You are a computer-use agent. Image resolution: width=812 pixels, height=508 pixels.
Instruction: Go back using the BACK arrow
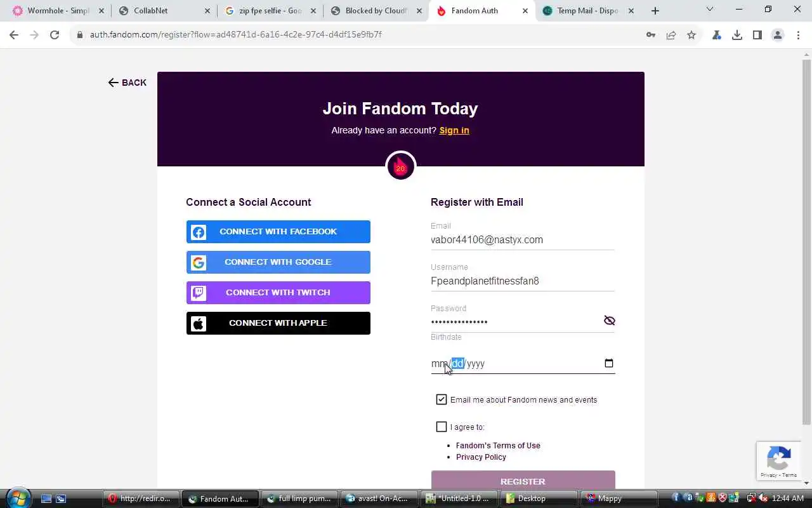[x=127, y=83]
